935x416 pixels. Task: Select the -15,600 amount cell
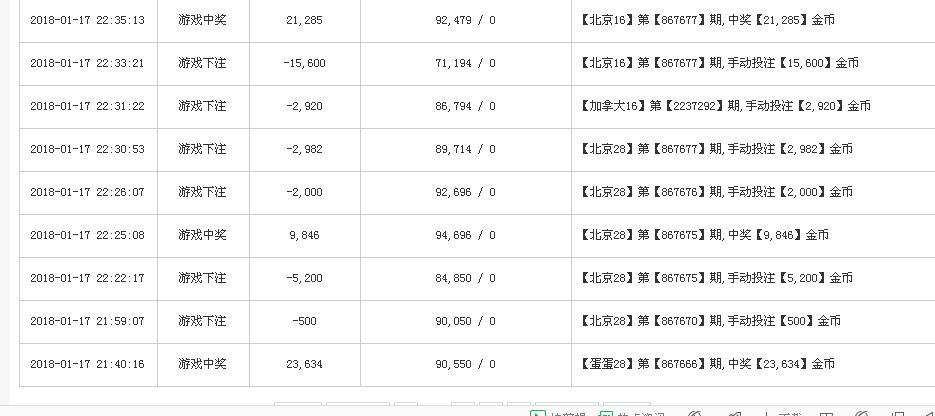pos(305,63)
